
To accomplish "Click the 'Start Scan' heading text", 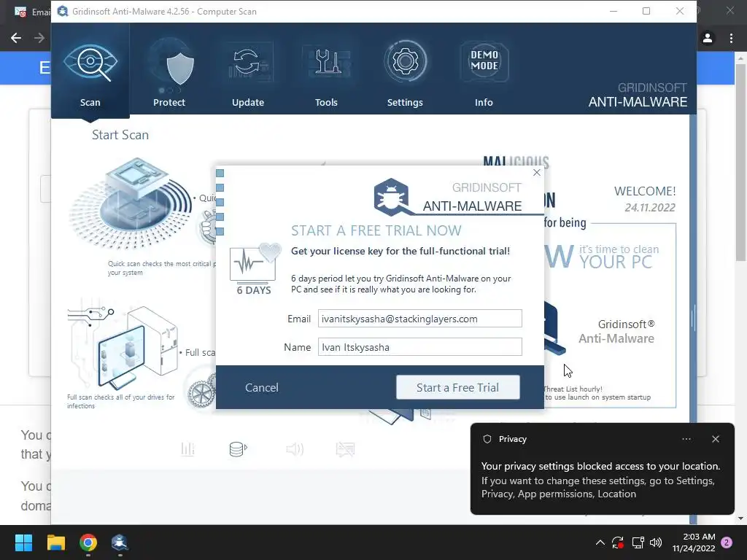I will click(x=120, y=135).
